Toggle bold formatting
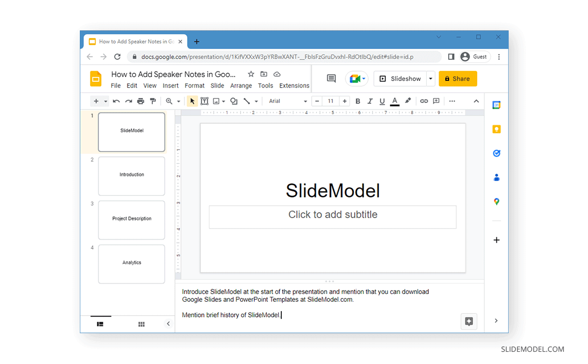The width and height of the screenshot is (588, 364). (358, 101)
